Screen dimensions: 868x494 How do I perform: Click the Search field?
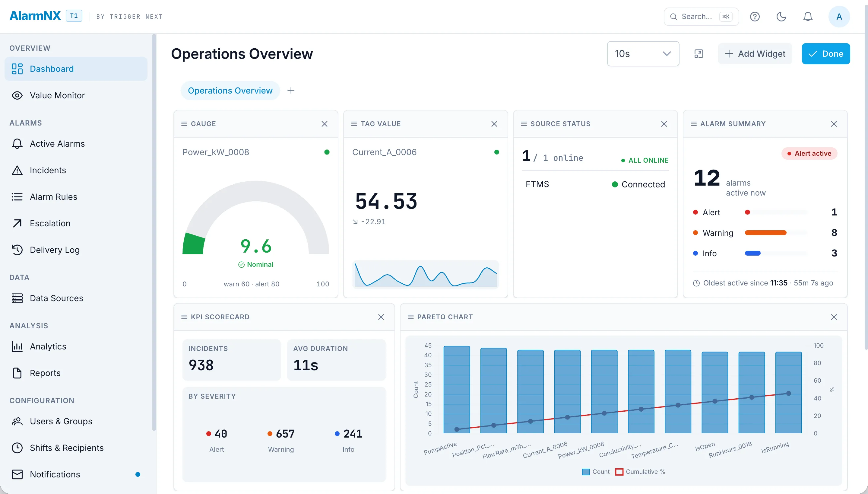point(701,17)
